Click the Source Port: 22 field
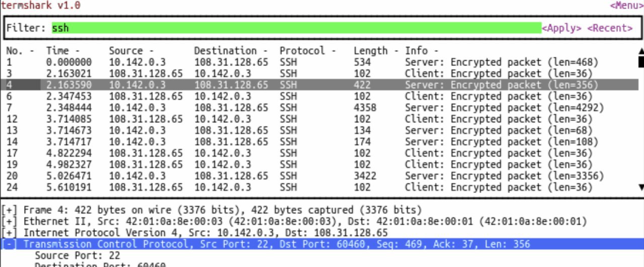The image size is (644, 267). (77, 255)
